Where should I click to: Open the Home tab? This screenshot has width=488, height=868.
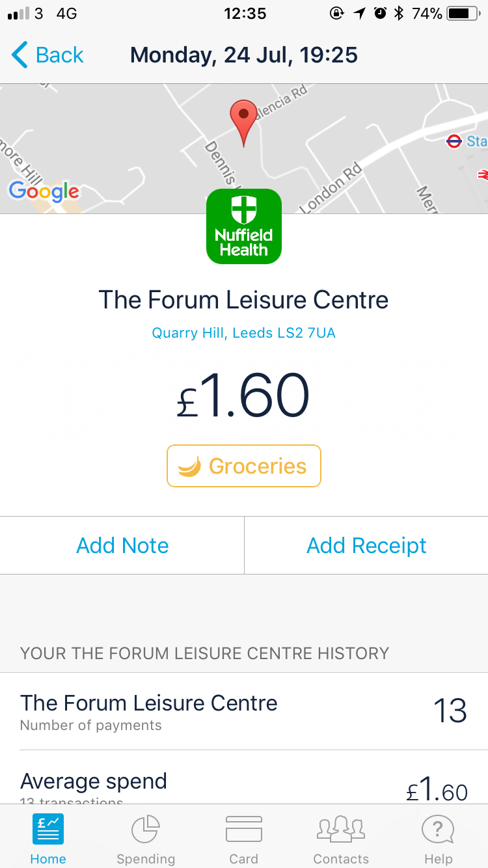click(x=48, y=839)
